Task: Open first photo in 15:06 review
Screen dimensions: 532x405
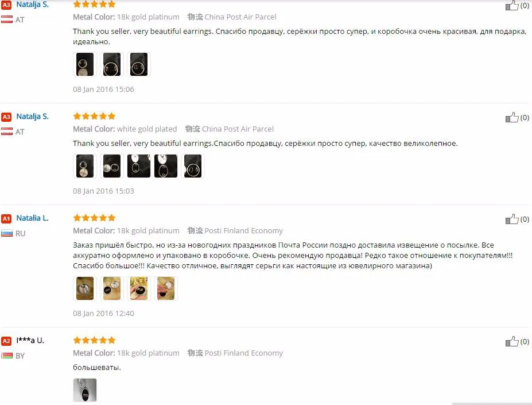Action: pos(85,64)
